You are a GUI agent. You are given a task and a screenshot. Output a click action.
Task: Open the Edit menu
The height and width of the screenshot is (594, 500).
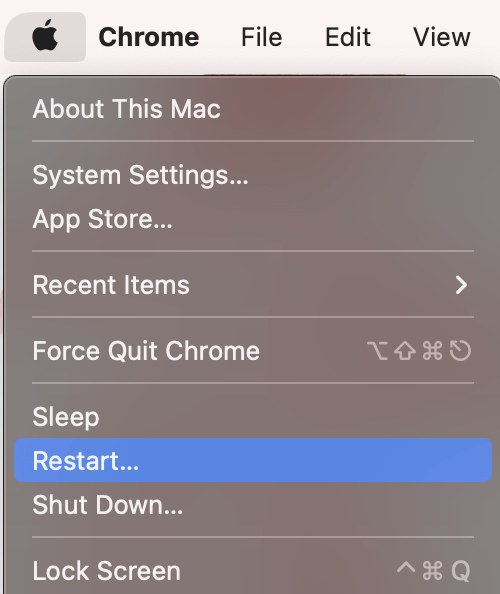(348, 37)
